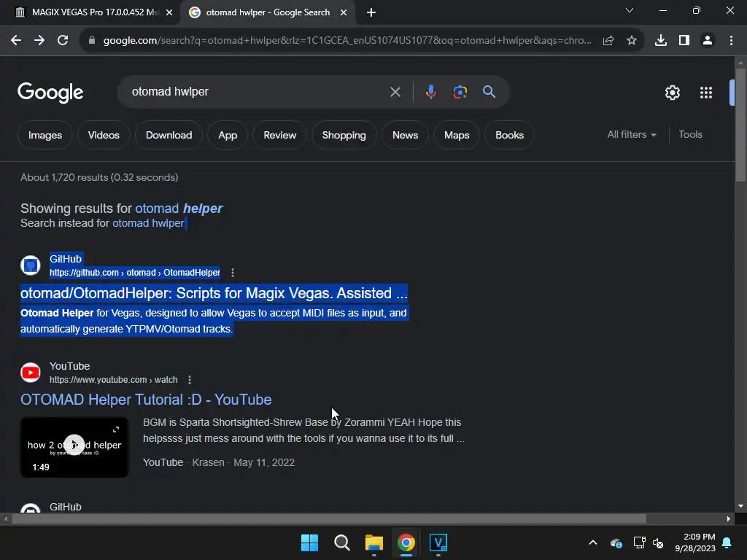Filter results by Review

279,135
